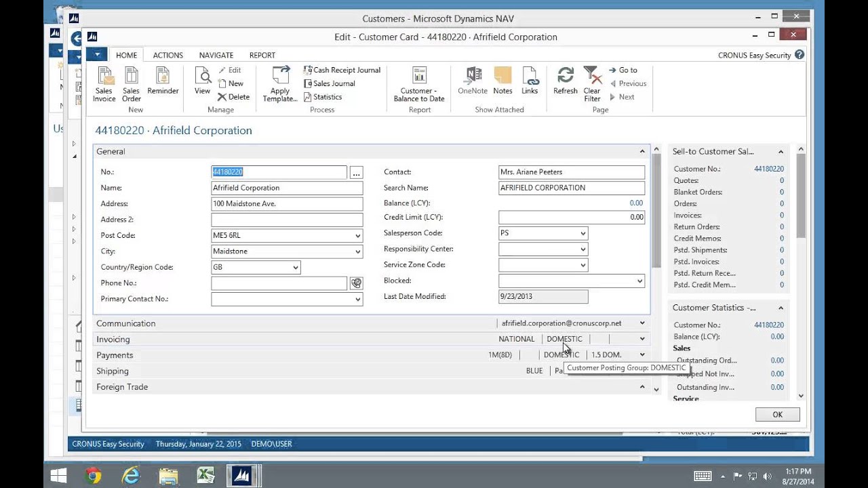Open the Reminder action
Image resolution: width=868 pixels, height=488 pixels.
pos(163,81)
